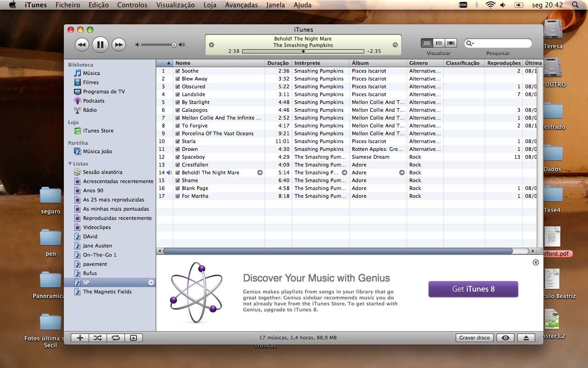Sort songs by Género column
588x368 pixels.
click(425, 63)
